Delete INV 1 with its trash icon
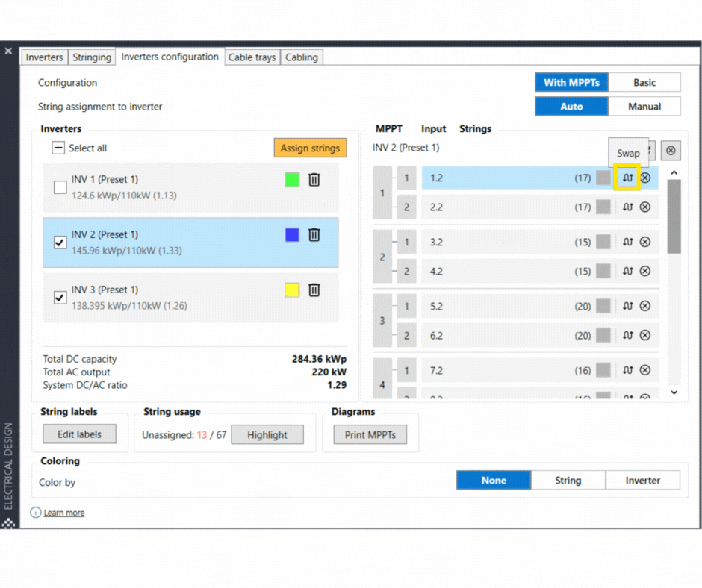 [x=314, y=180]
